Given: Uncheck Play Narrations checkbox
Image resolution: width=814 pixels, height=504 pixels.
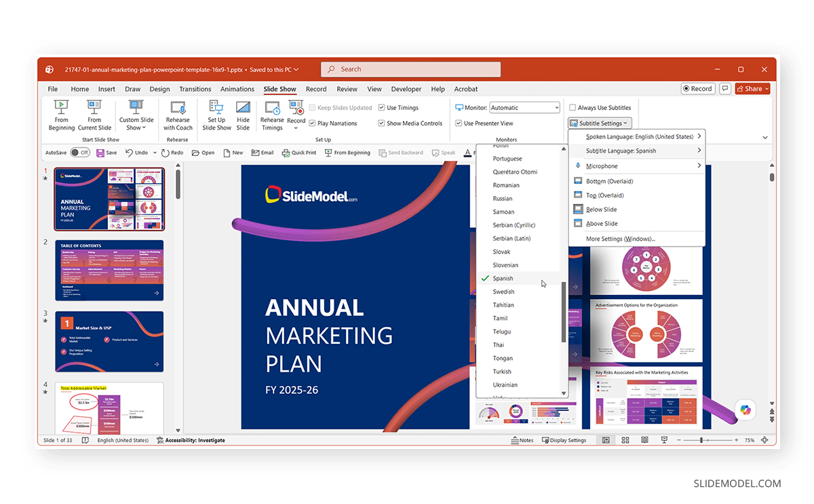Looking at the screenshot, I should [312, 123].
